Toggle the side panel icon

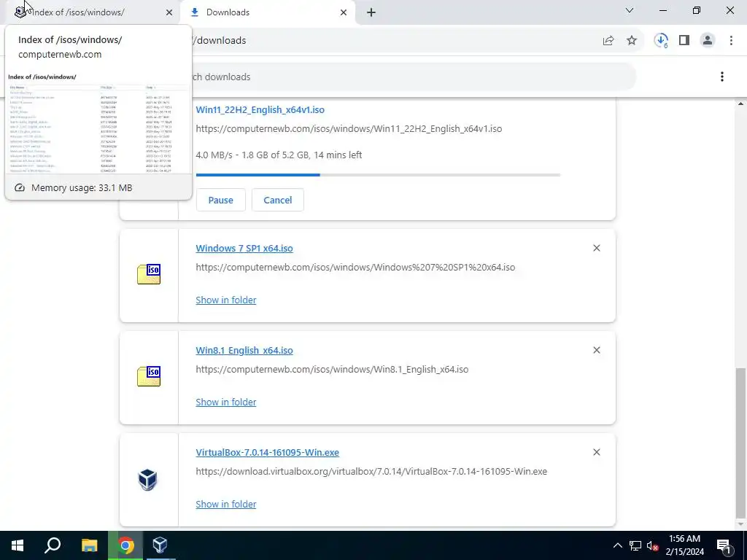click(x=684, y=41)
